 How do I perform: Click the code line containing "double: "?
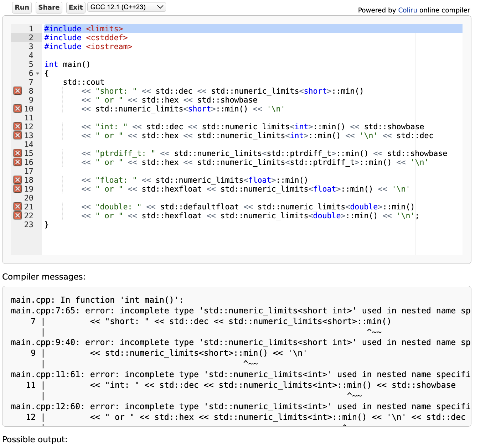point(248,207)
